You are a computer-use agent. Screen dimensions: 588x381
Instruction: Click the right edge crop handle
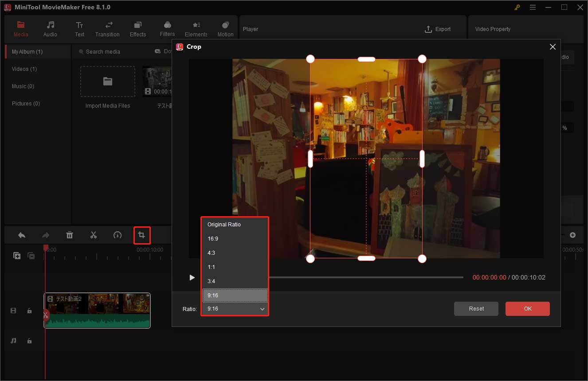tap(422, 159)
